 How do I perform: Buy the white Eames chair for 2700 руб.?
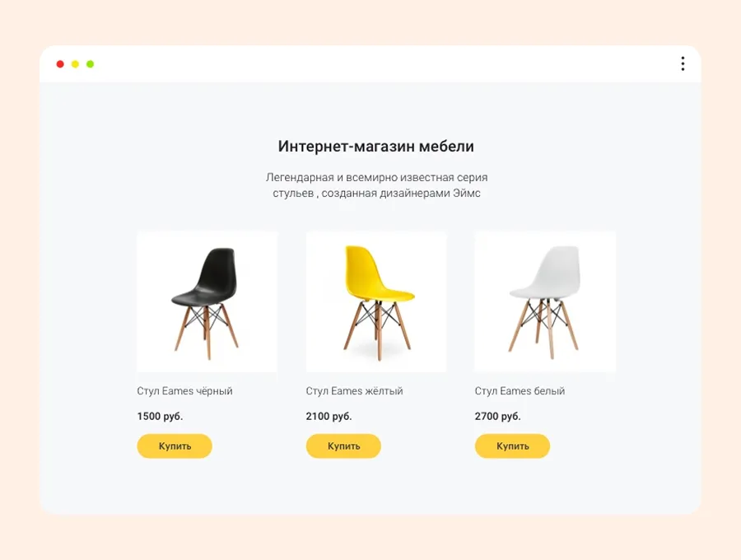(512, 446)
